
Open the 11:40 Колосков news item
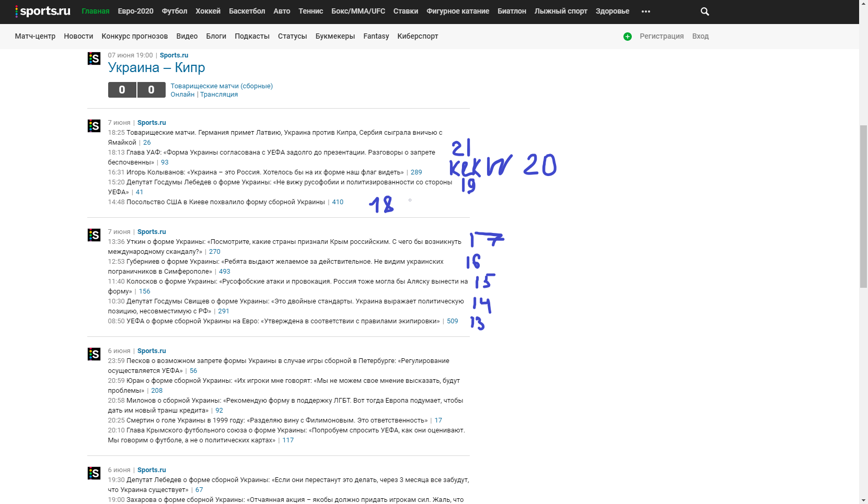point(288,286)
